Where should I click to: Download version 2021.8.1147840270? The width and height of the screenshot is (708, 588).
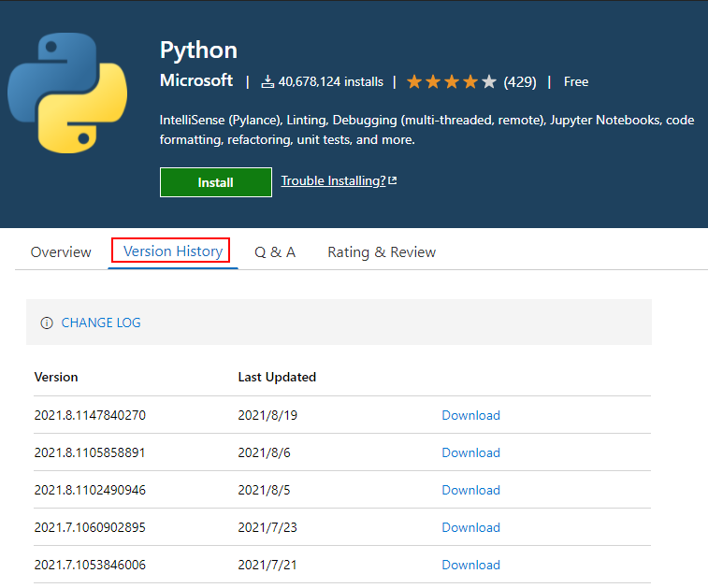point(471,415)
